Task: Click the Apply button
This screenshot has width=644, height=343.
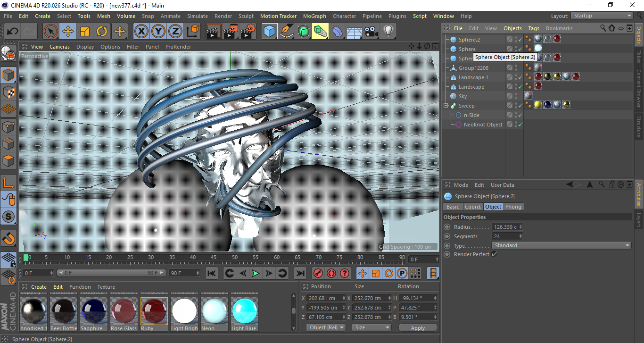Action: (x=418, y=327)
